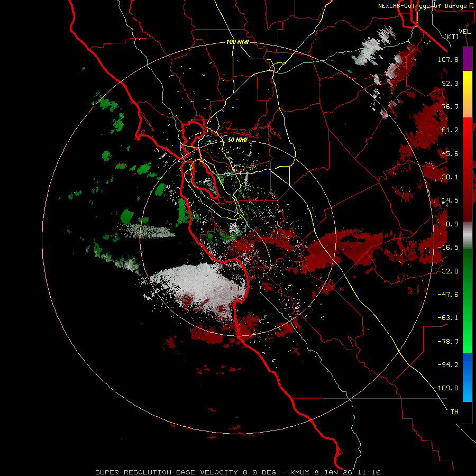The image size is (476, 476).
Task: Select the 14.5 legend value
Action: 450,200
